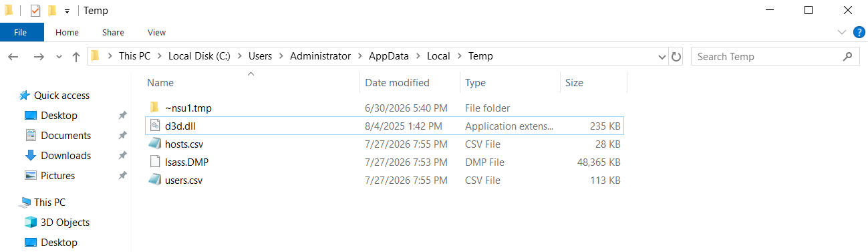Open the Help question mark icon

click(859, 32)
